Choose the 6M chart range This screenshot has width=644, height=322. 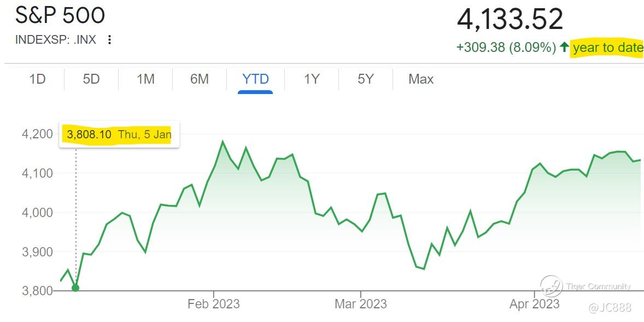[200, 79]
